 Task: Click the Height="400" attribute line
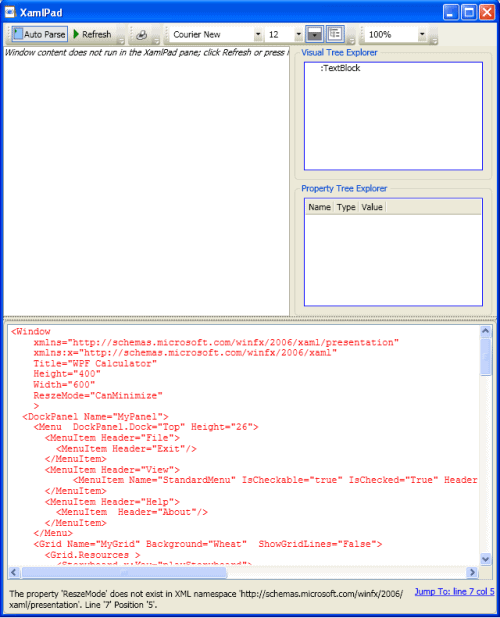(x=67, y=374)
